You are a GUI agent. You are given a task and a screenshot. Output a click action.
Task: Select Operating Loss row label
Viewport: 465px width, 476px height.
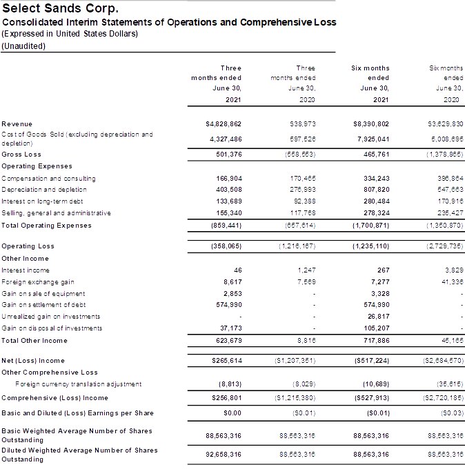coord(28,246)
